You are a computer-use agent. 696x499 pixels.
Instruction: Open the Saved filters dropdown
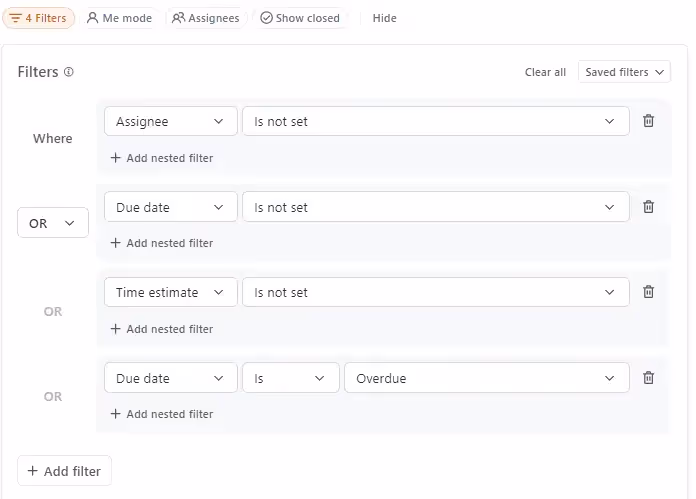click(624, 72)
